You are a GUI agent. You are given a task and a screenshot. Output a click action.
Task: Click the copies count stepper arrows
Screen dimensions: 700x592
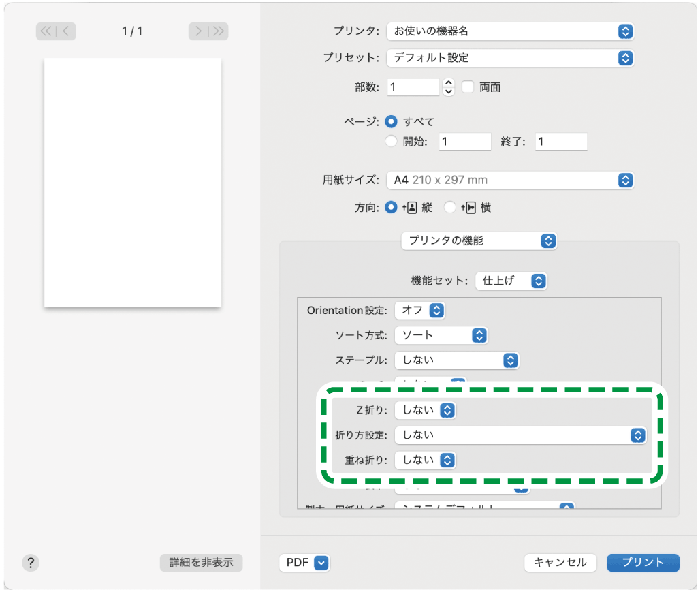click(x=448, y=87)
